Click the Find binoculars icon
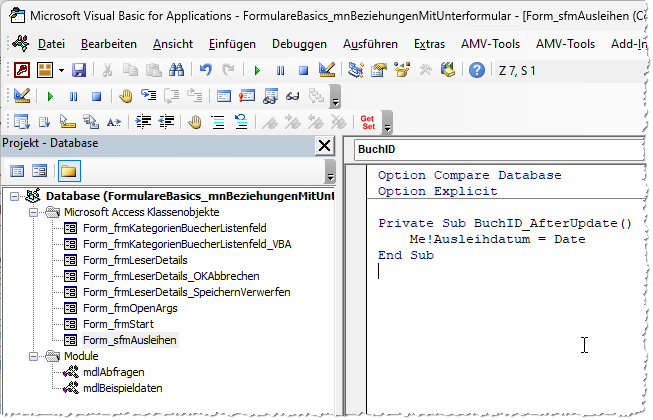The image size is (653, 420). (x=177, y=70)
